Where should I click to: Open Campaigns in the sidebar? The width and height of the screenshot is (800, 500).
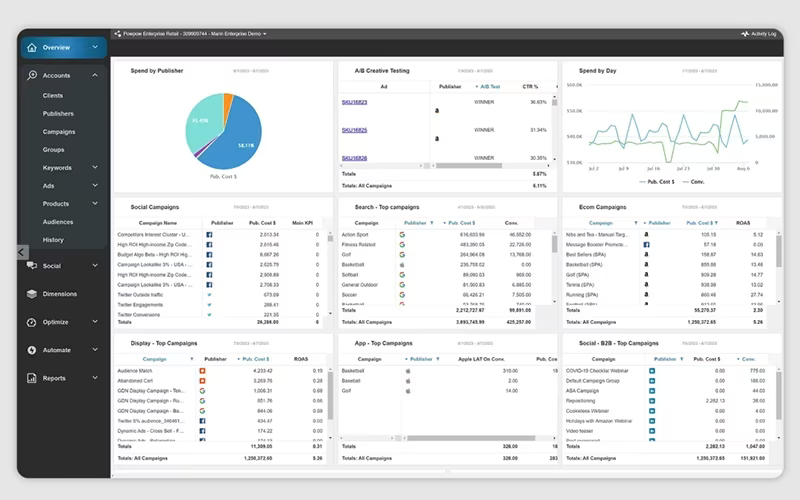[59, 132]
